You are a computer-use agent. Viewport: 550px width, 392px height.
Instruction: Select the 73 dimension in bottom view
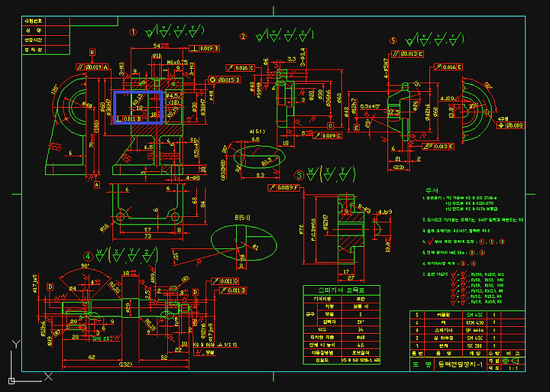point(147,237)
